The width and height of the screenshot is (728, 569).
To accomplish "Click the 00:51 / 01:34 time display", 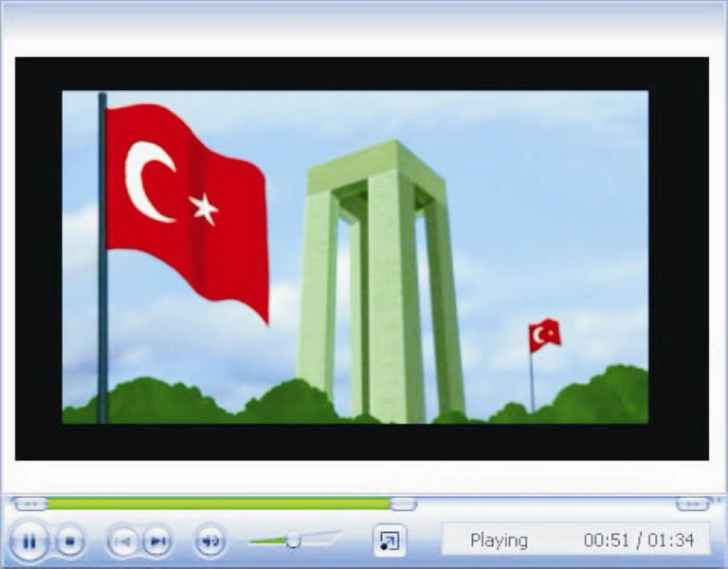I will [639, 541].
